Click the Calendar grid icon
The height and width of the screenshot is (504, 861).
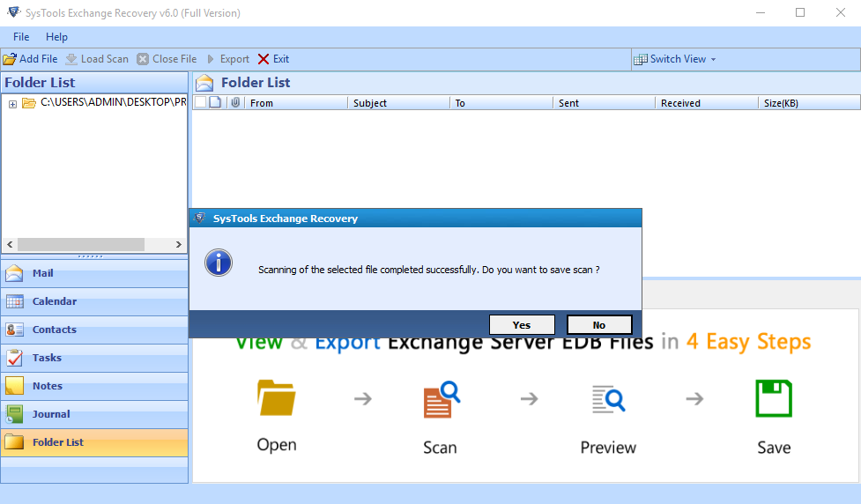point(14,301)
